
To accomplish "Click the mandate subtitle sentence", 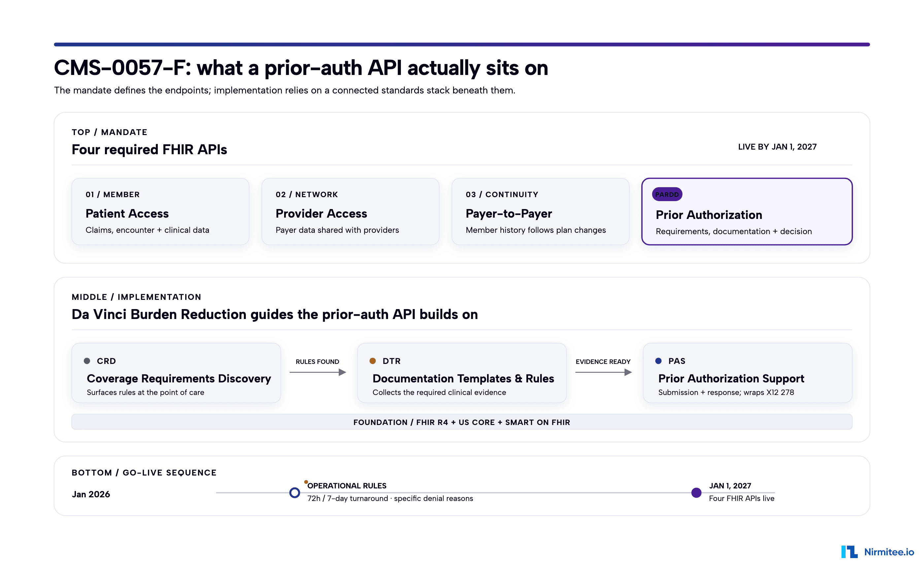I will point(284,90).
